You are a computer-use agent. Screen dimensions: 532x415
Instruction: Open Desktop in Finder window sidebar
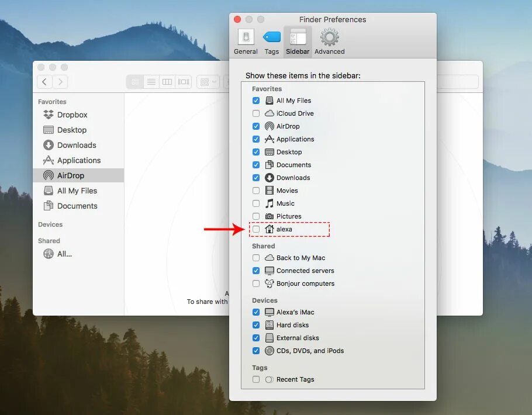(x=78, y=130)
